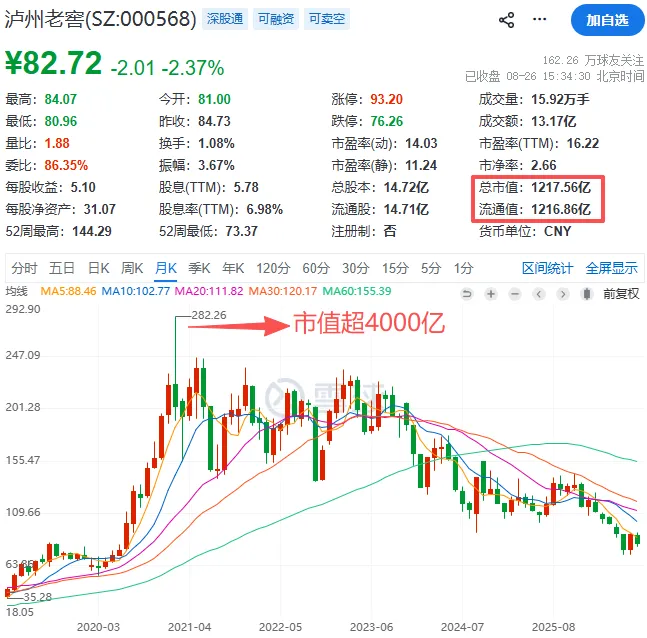
Task: Click the 可卖空 tag
Action: pos(327,19)
